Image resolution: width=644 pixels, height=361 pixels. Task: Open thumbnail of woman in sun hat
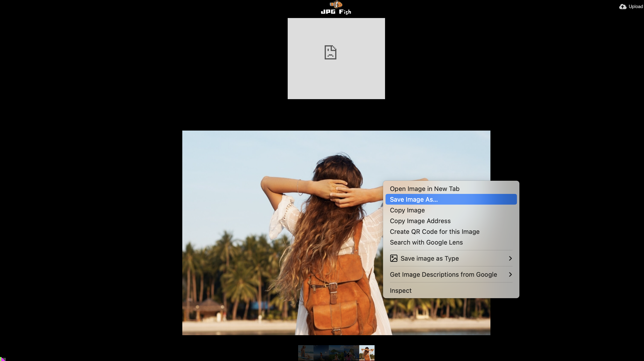tap(351, 353)
